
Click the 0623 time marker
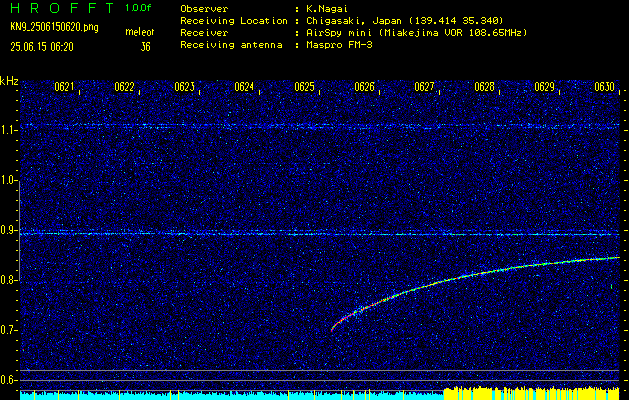coord(185,87)
